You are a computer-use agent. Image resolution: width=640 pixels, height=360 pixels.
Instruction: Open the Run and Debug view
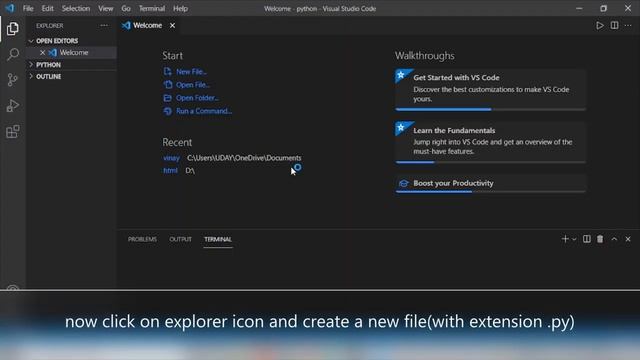(x=13, y=106)
